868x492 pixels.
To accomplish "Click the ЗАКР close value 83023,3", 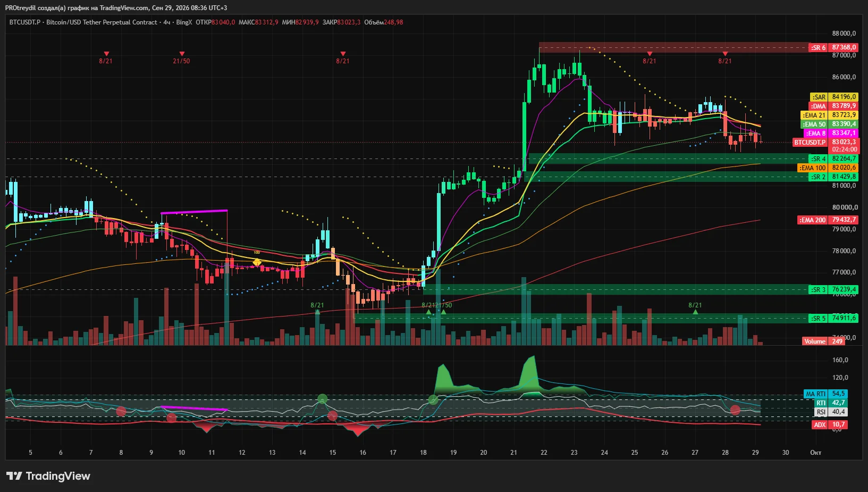I will (349, 22).
